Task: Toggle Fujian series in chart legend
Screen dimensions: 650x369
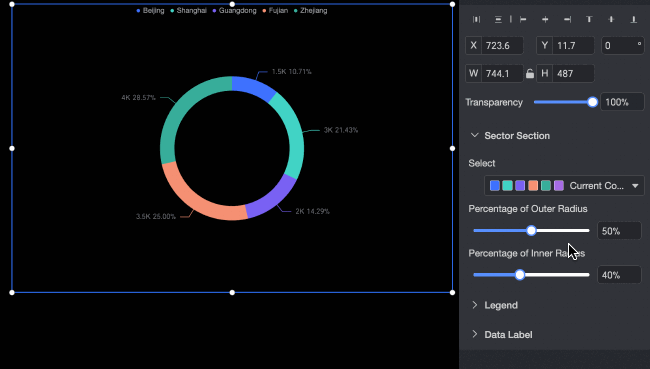Action: click(x=275, y=10)
